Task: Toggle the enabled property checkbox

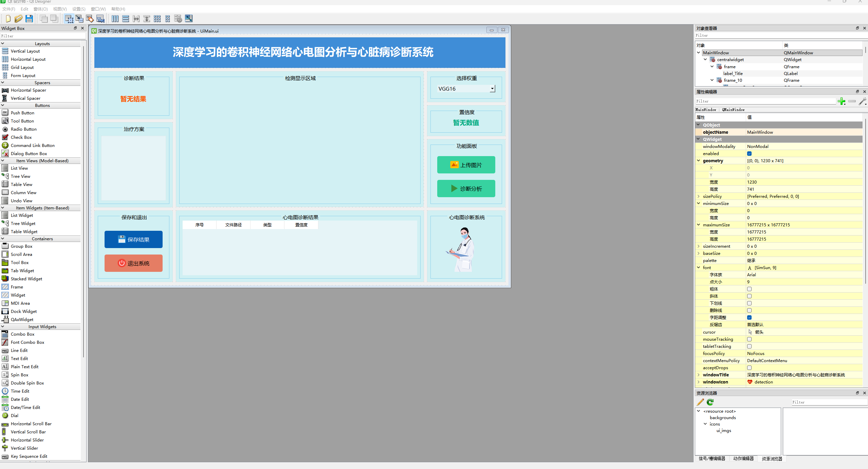Action: (749, 154)
